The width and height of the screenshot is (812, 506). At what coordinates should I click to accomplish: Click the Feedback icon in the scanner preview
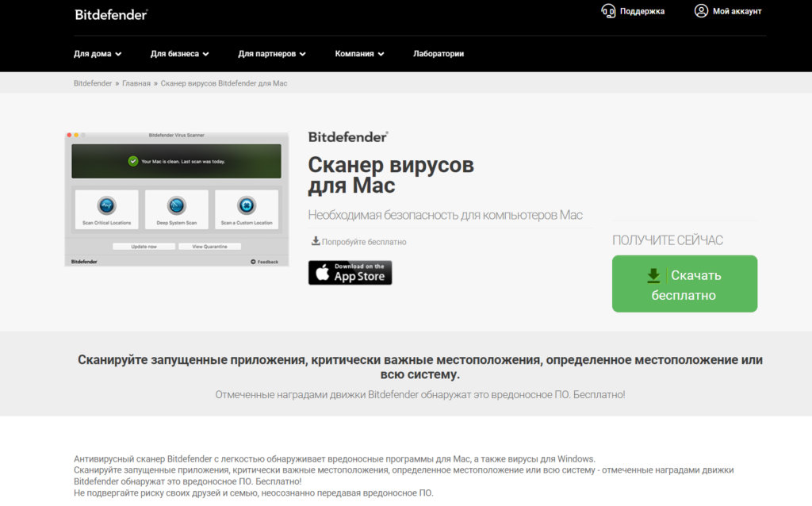pyautogui.click(x=253, y=262)
